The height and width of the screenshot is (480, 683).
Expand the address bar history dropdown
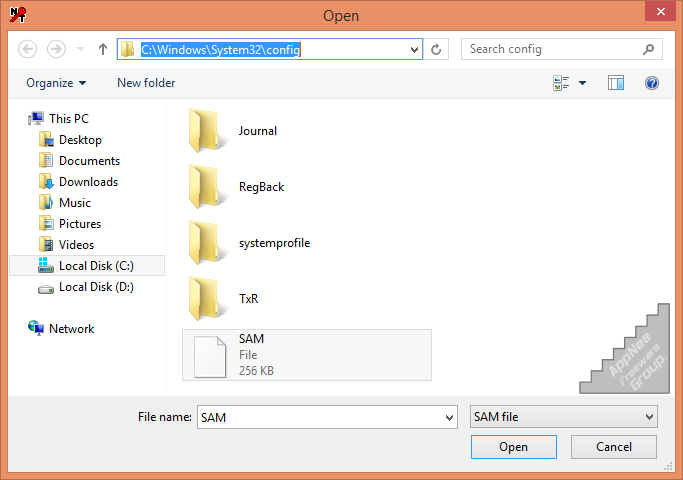414,49
